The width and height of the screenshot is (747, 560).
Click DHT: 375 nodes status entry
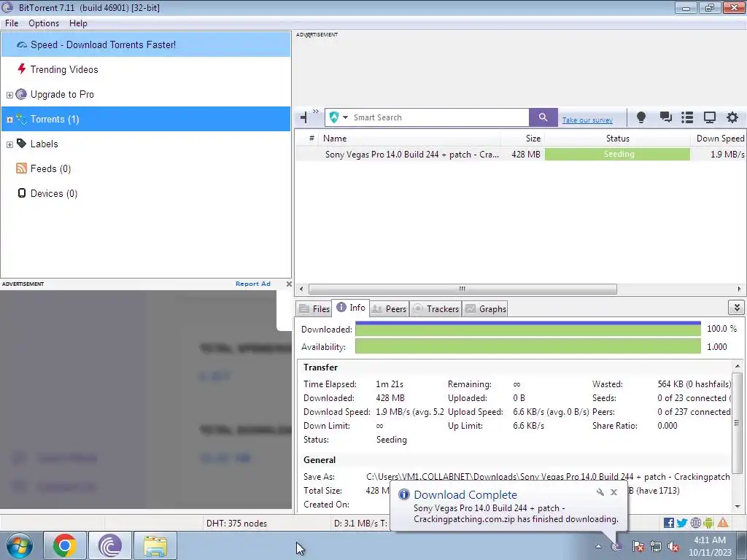[237, 524]
